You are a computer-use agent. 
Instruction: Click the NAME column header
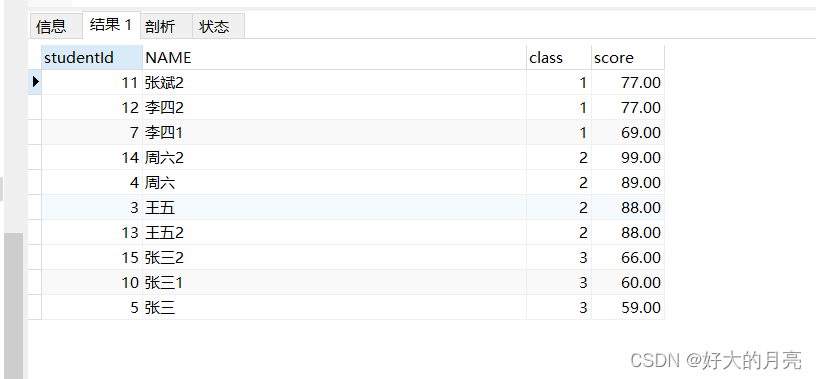pyautogui.click(x=334, y=57)
